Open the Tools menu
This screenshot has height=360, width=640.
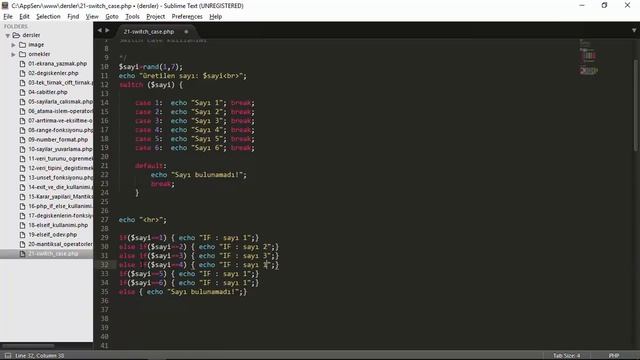coord(132,17)
